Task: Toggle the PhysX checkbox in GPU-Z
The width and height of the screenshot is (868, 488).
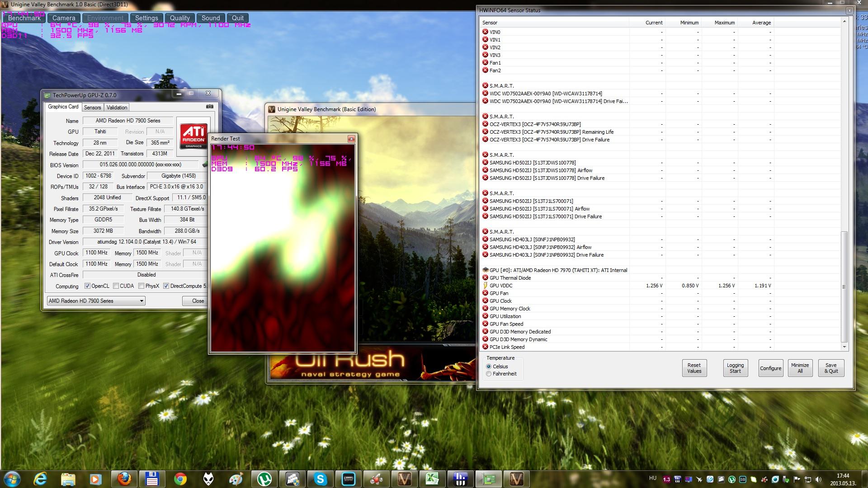Action: click(142, 286)
